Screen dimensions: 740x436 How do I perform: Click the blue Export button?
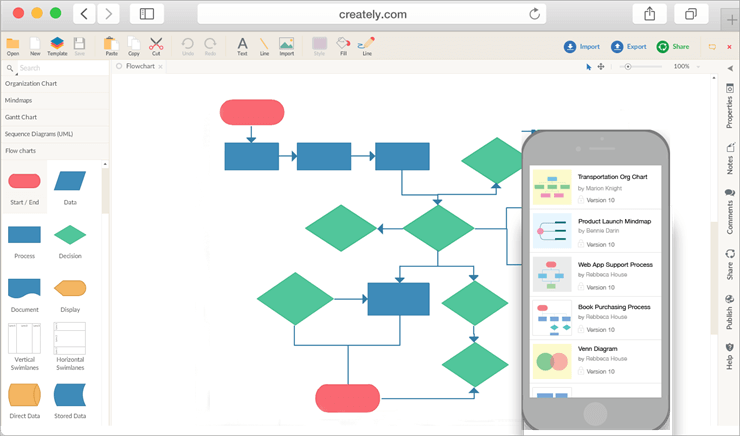pyautogui.click(x=629, y=47)
